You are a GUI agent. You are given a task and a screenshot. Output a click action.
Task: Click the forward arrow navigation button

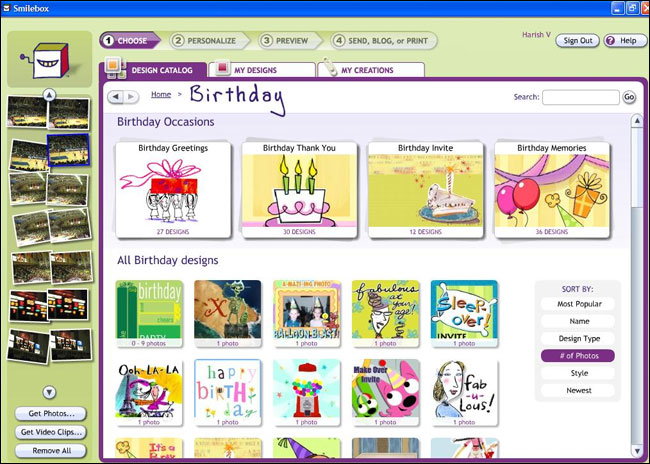coord(132,97)
